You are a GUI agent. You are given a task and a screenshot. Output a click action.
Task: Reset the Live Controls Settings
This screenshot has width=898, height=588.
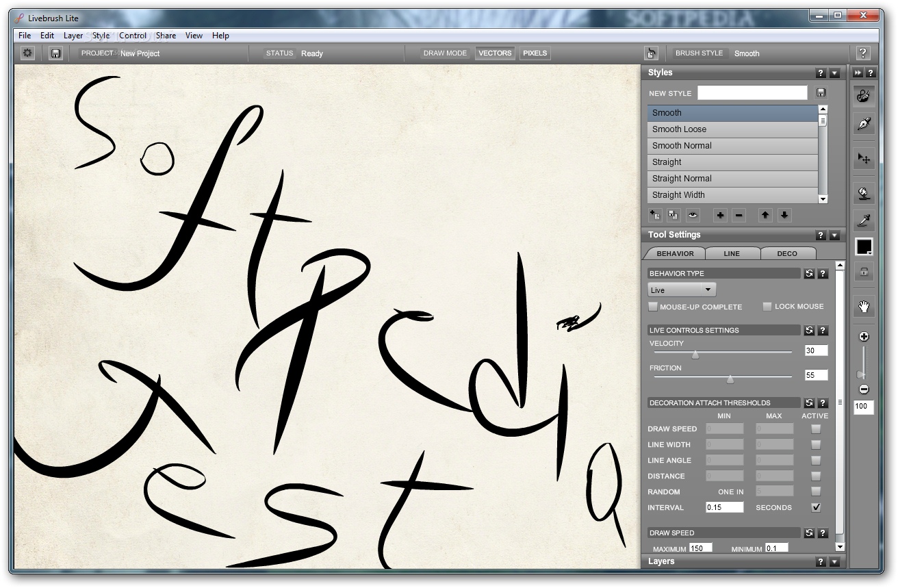[809, 330]
